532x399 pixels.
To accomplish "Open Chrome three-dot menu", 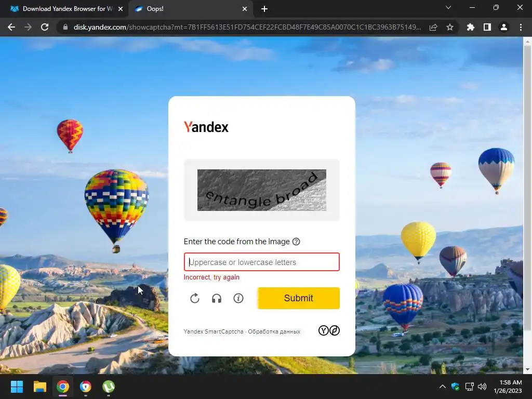I will 521,27.
